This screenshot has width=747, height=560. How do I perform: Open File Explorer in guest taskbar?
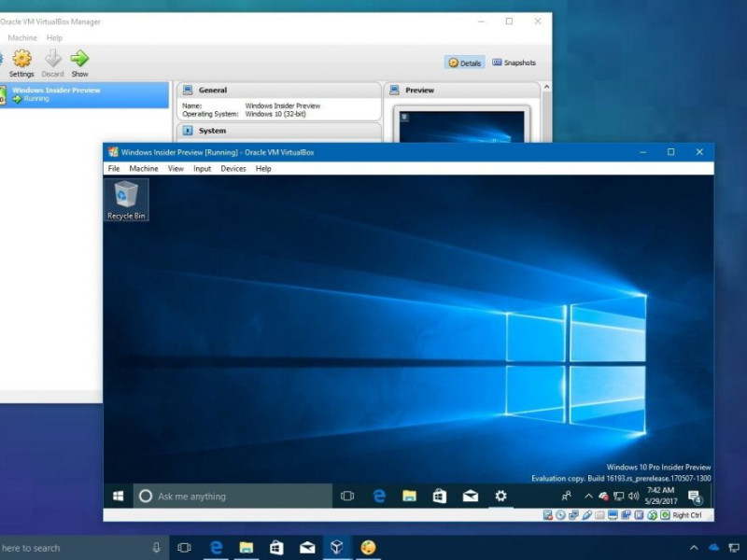tap(409, 497)
